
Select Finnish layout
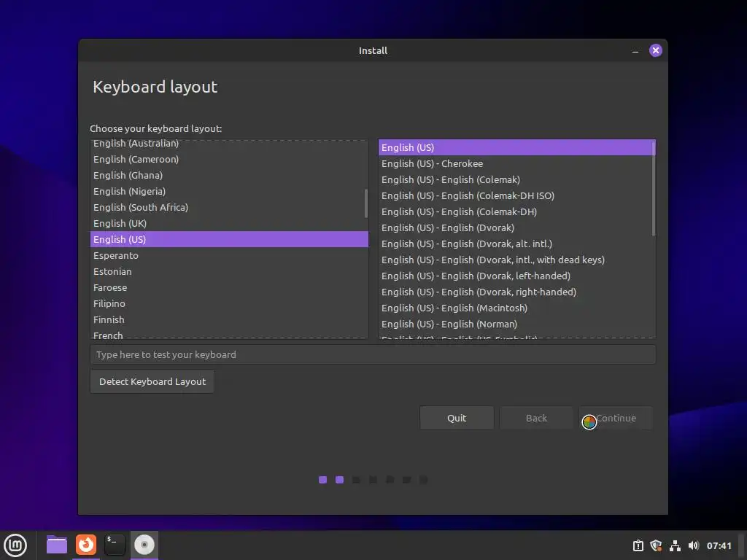(x=229, y=319)
